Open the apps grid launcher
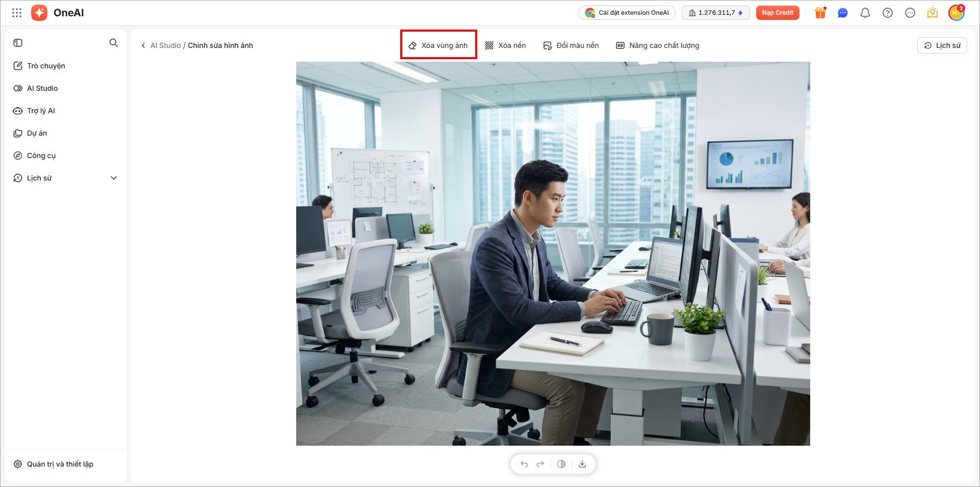 pyautogui.click(x=17, y=13)
